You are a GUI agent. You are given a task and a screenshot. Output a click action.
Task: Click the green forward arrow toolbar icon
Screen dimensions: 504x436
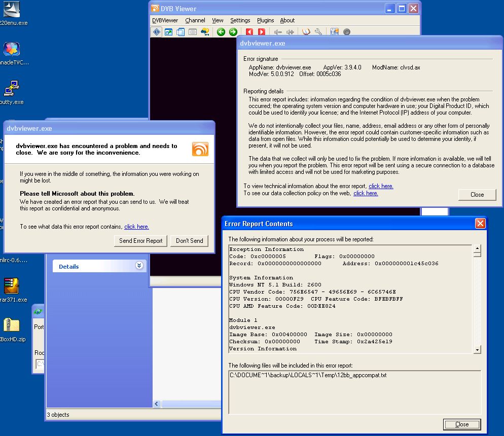tap(233, 32)
